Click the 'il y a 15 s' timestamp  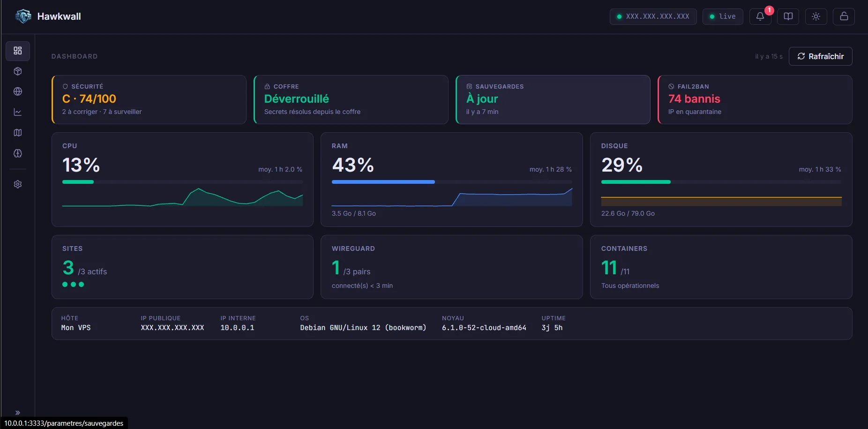click(769, 56)
